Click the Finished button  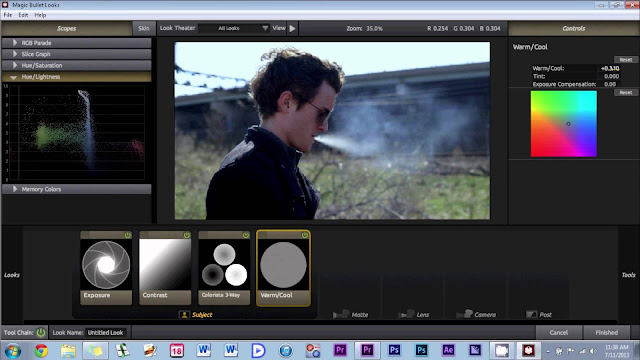coord(607,333)
